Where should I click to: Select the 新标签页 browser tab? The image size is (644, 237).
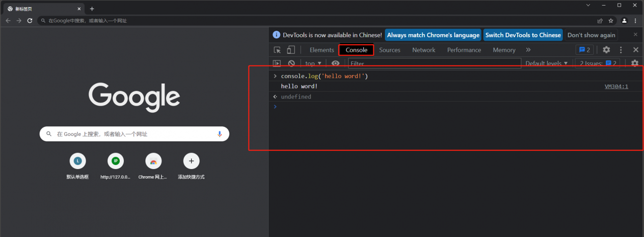(x=44, y=9)
